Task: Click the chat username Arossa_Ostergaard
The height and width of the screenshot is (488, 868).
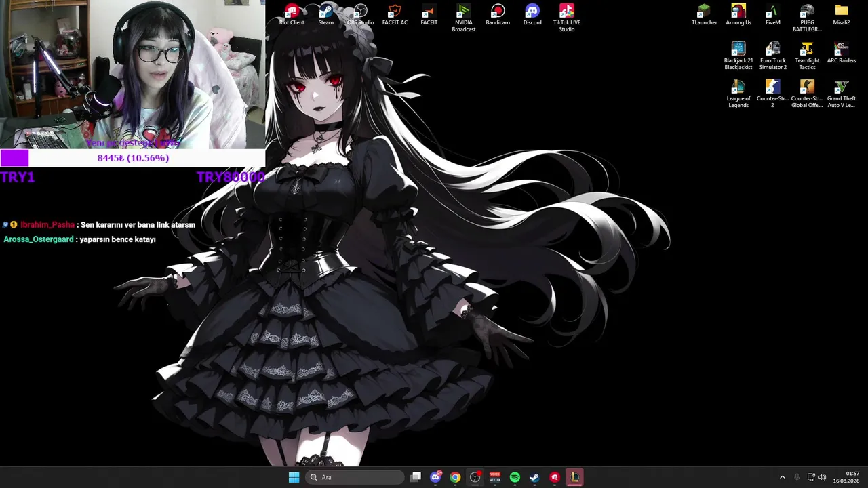Action: tap(39, 239)
